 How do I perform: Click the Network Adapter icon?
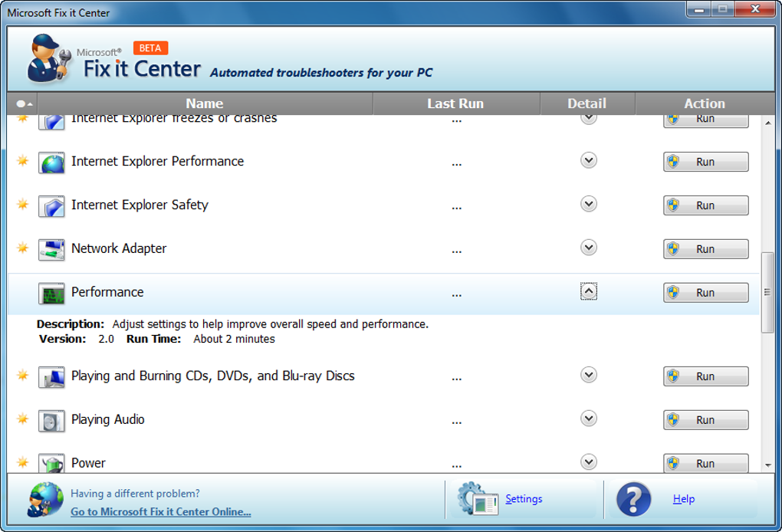51,250
